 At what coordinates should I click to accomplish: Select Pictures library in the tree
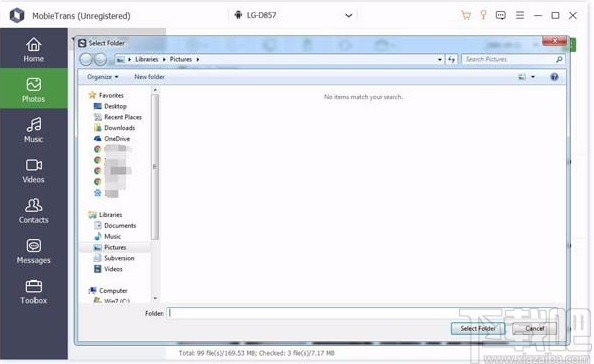tap(115, 247)
